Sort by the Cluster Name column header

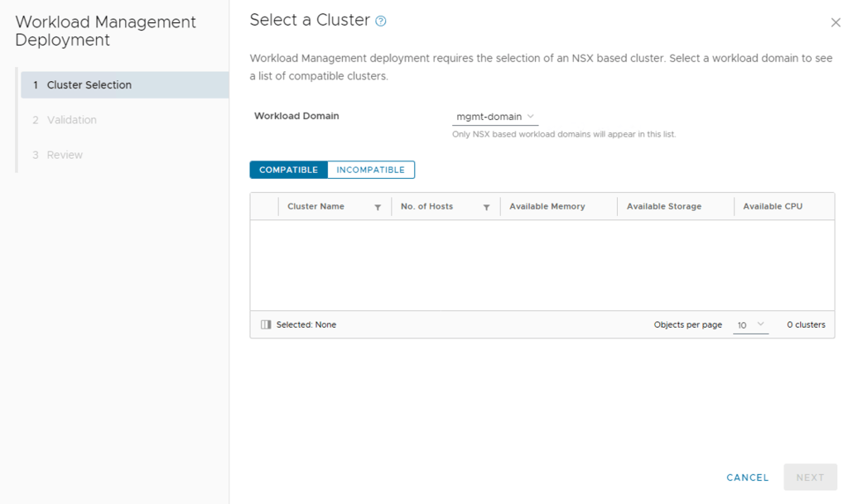pyautogui.click(x=316, y=207)
